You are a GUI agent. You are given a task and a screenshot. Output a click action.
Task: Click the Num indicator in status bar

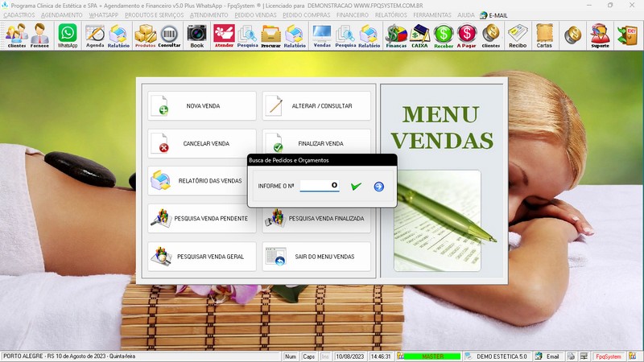click(x=291, y=356)
